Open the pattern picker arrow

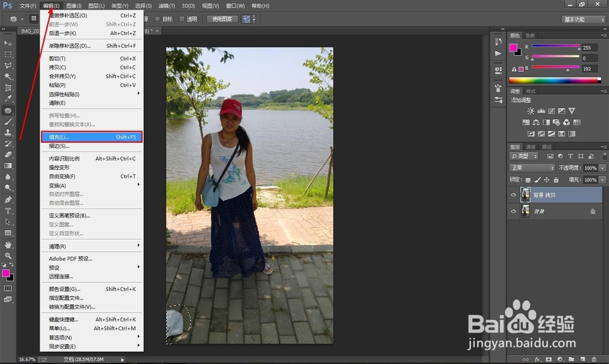click(254, 19)
